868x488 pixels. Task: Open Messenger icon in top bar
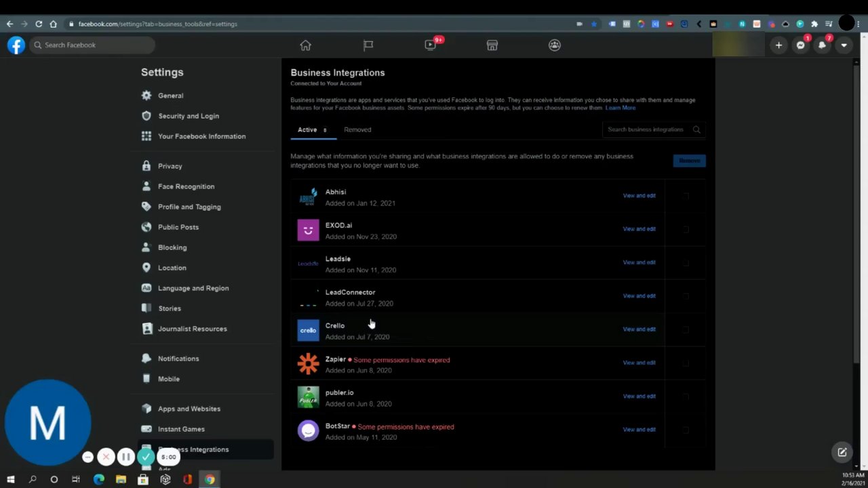801,45
